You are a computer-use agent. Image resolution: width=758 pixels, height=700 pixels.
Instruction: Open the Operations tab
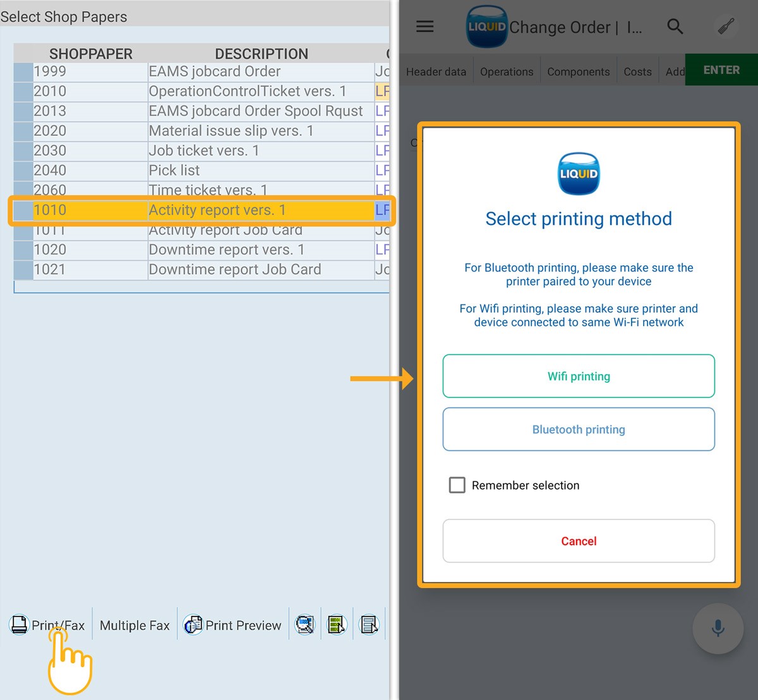pos(507,72)
